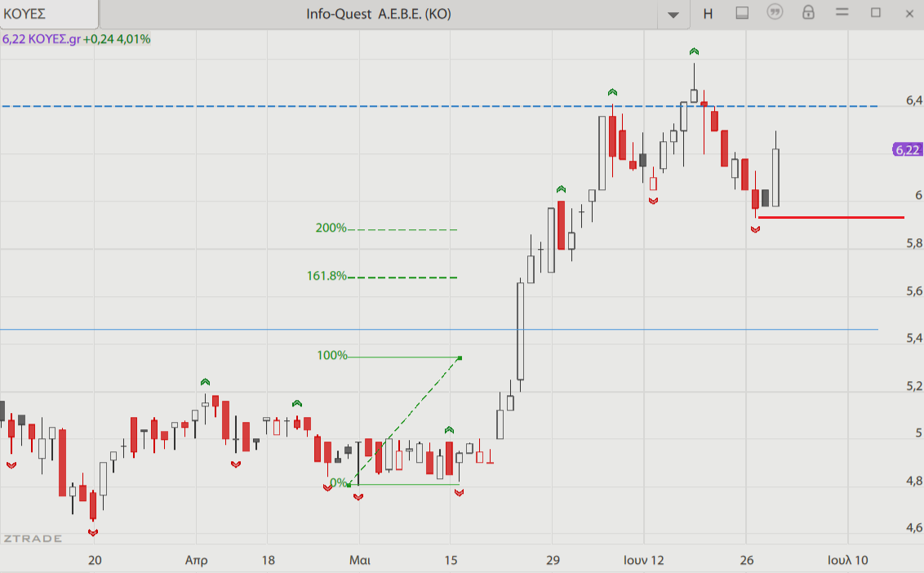Click the Ιουλ 10 date axis label
This screenshot has height=573, width=924.
pos(847,560)
